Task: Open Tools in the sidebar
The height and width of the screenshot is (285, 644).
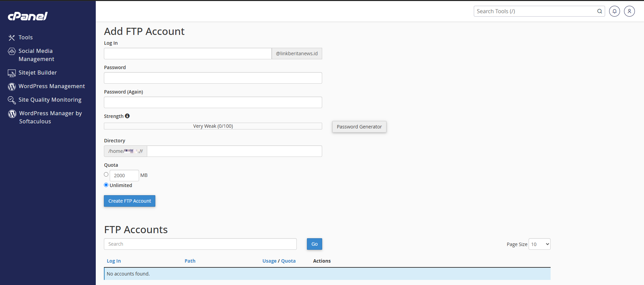Action: coord(26,37)
